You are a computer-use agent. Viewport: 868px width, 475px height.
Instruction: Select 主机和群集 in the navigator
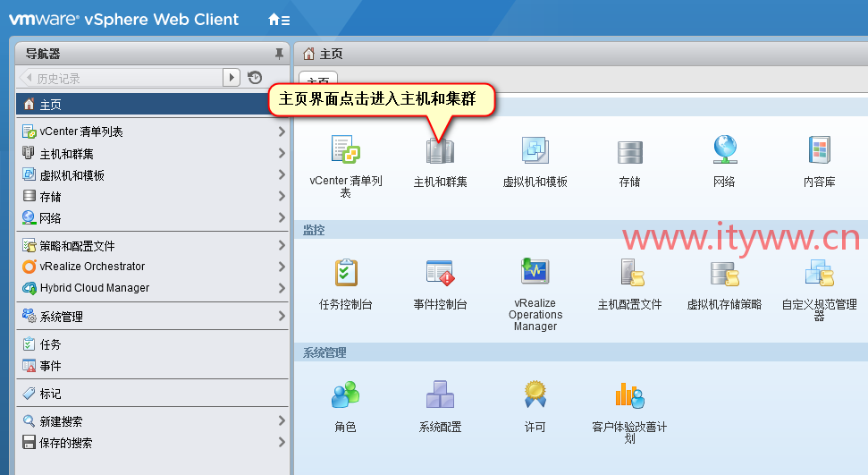tap(153, 153)
